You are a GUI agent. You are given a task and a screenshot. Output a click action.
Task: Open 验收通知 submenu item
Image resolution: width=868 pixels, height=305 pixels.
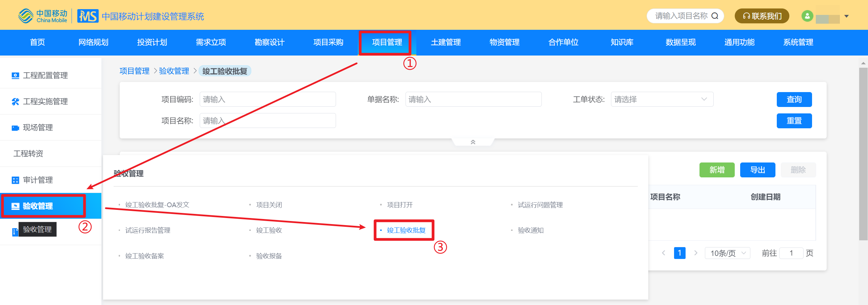[x=531, y=230]
